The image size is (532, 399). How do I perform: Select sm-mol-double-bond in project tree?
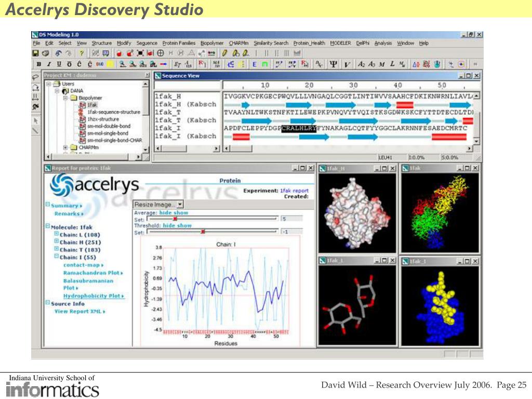pyautogui.click(x=109, y=126)
